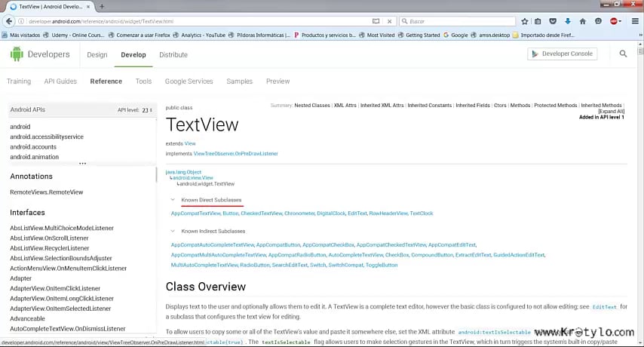This screenshot has height=347, width=644.
Task: Open Udemy - Online Cours... bookmark
Action: click(74, 35)
